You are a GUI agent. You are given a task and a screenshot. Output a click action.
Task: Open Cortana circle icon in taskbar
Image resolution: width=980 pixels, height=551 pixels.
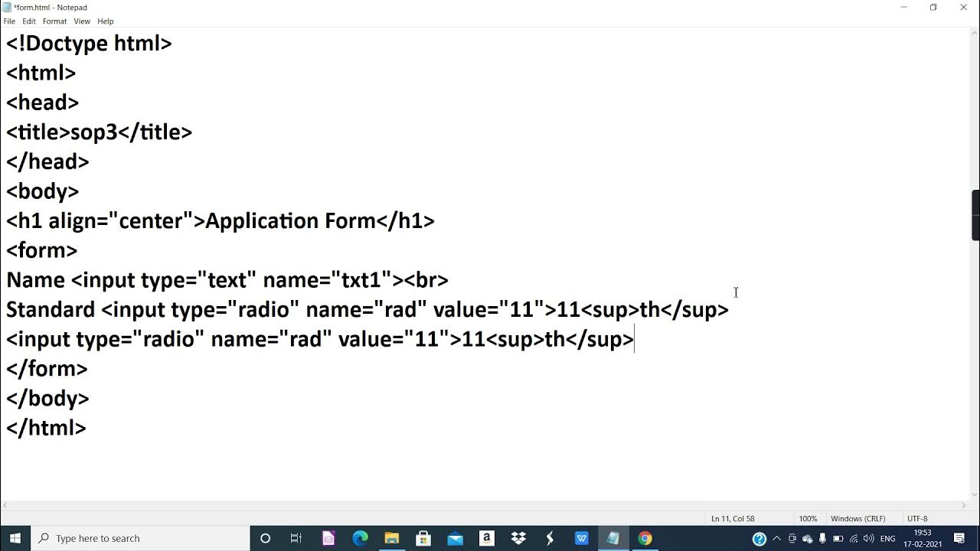[265, 538]
